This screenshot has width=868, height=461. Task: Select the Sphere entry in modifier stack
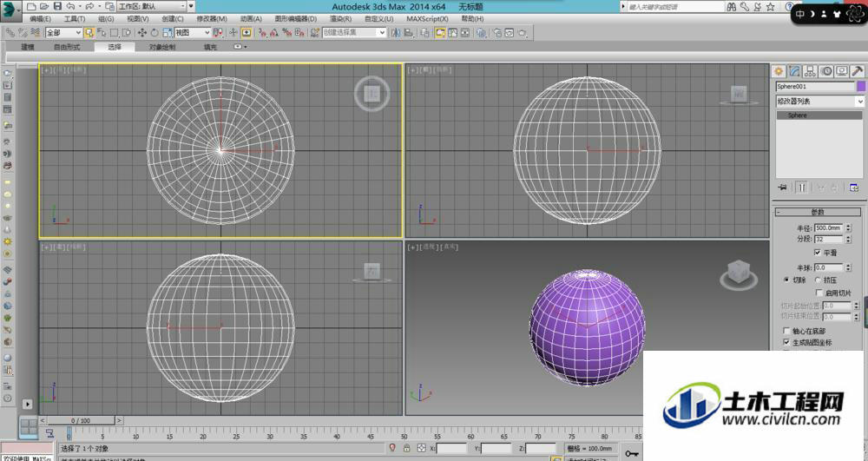click(819, 115)
